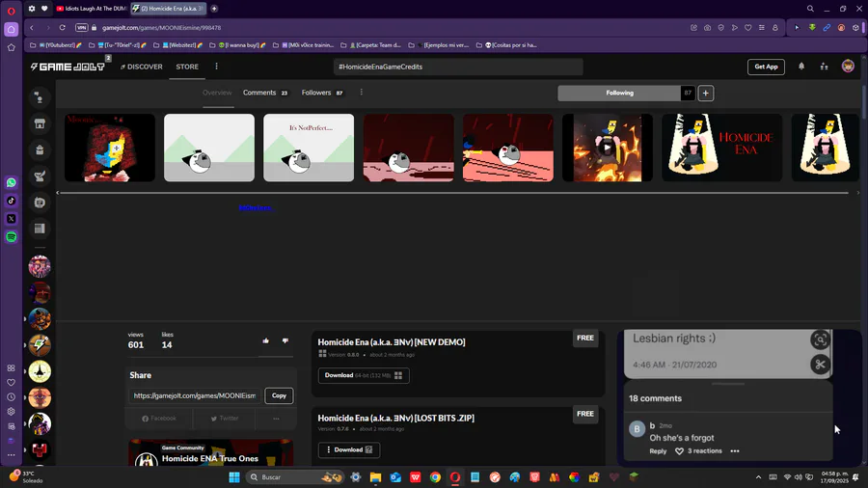This screenshot has height=488, width=868.
Task: Open TikTok in the Opera sidebar
Action: coord(11,201)
